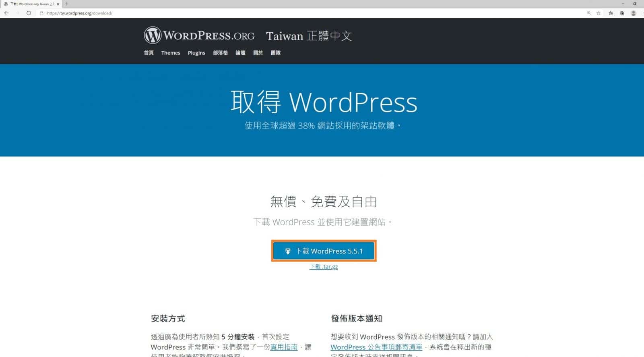The width and height of the screenshot is (644, 357).
Task: Minimize the browser window
Action: point(623,4)
